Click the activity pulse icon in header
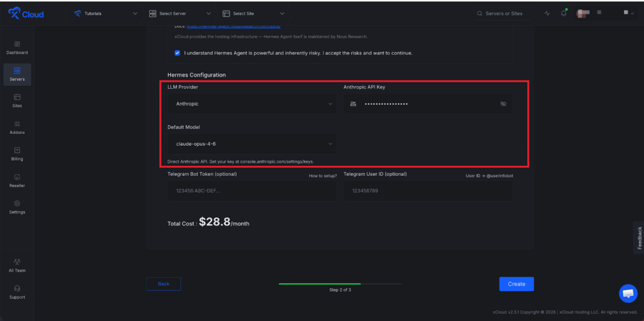Viewport: 644px width, 321px height. pyautogui.click(x=547, y=13)
